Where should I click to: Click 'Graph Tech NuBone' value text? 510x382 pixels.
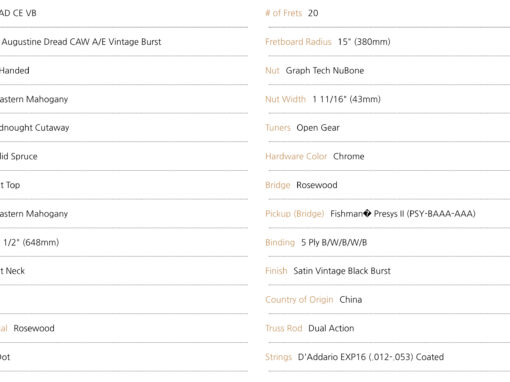click(325, 70)
